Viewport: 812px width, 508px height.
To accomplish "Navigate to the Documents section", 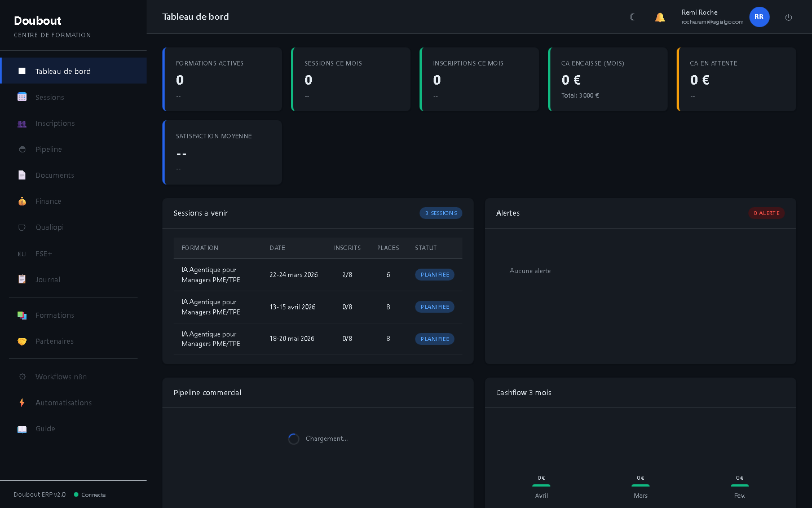I will [x=55, y=175].
